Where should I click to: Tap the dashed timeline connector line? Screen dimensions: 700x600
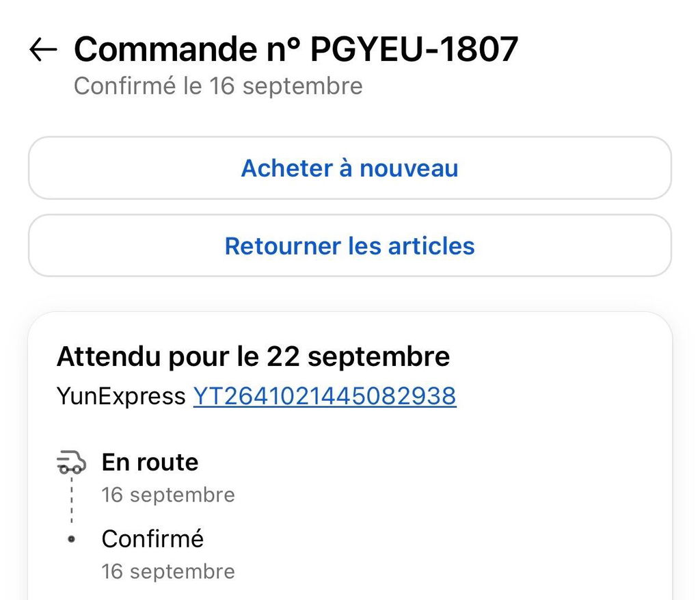[71, 500]
